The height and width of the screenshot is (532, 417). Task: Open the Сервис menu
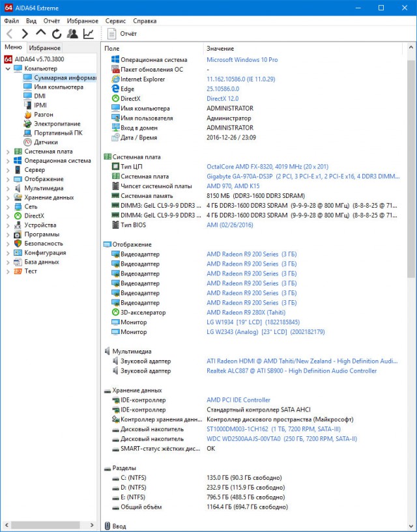click(115, 21)
